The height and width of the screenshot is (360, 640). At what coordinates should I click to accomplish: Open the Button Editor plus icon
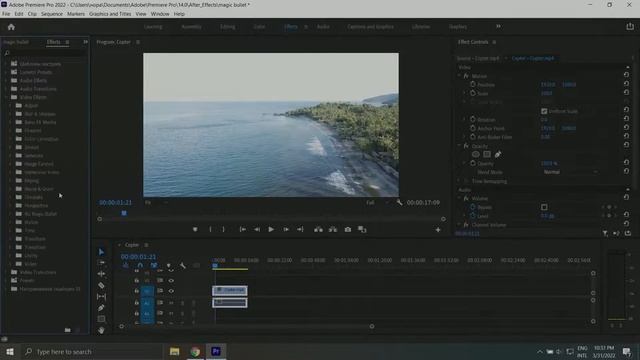click(438, 230)
